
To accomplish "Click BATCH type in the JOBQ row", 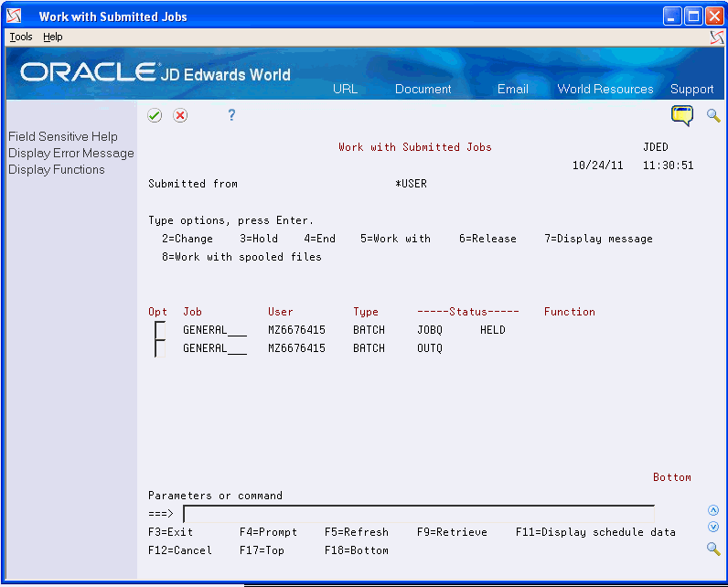I will [369, 330].
